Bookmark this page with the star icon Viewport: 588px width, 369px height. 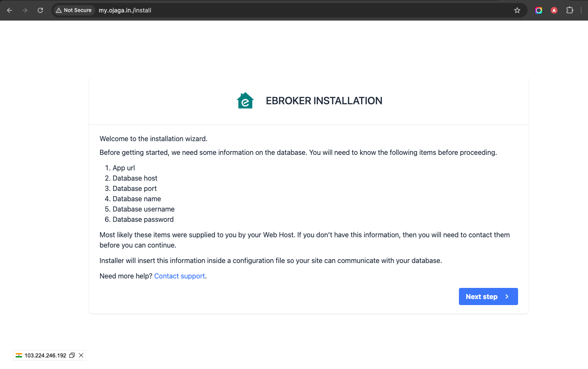click(517, 10)
